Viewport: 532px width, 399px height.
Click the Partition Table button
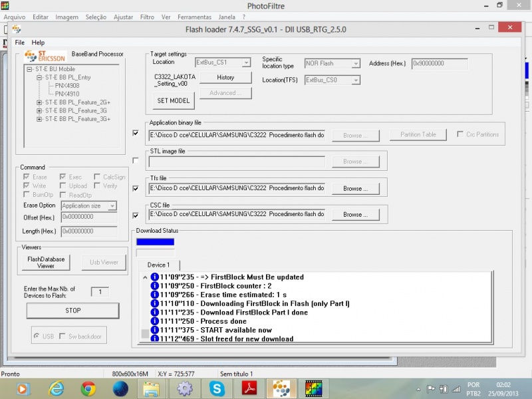pos(418,135)
